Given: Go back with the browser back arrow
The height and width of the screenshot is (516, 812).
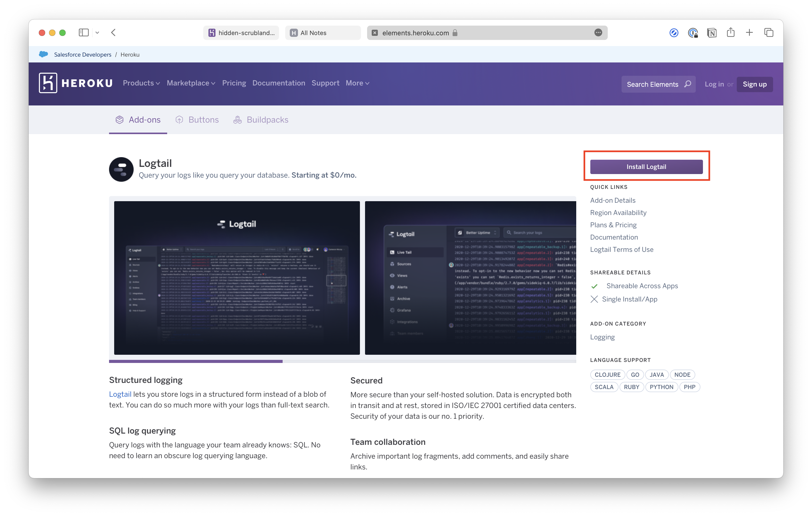Looking at the screenshot, I should click(x=113, y=33).
